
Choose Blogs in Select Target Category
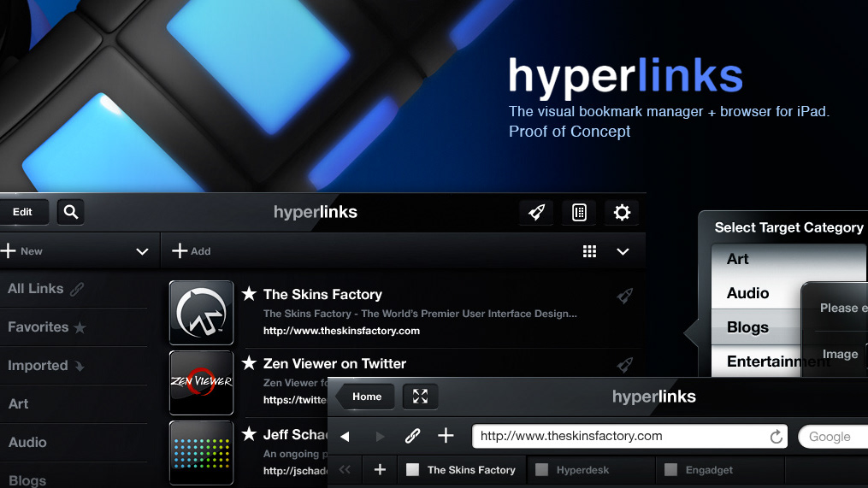(756, 327)
